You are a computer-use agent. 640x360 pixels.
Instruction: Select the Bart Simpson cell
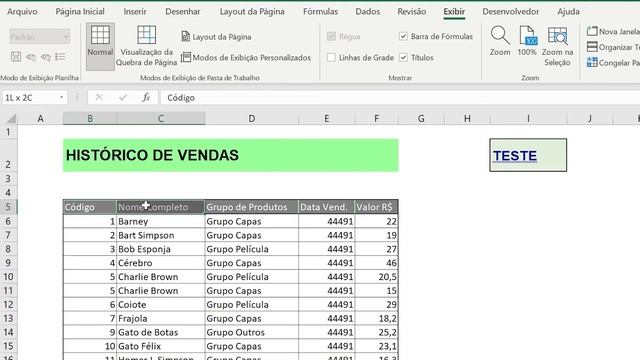tap(160, 235)
